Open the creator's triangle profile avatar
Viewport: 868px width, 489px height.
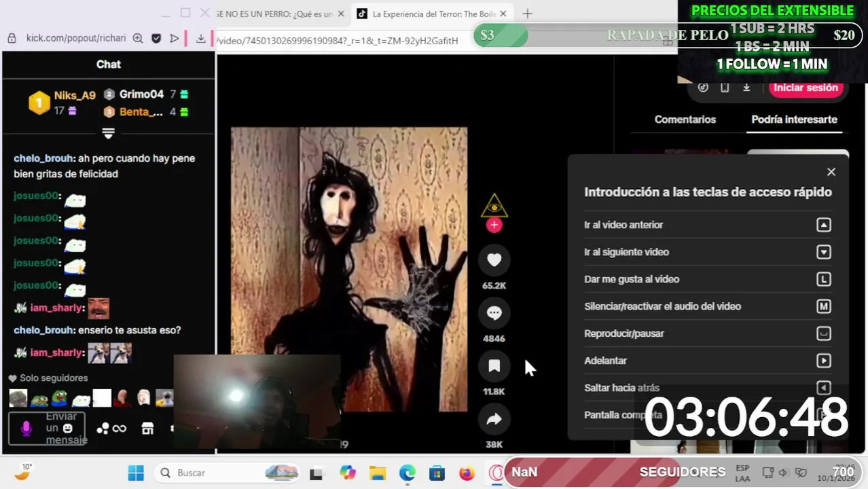(494, 206)
